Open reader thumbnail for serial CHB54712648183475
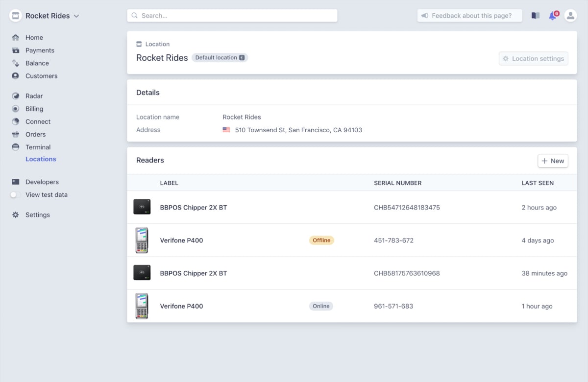The height and width of the screenshot is (382, 588). (142, 207)
